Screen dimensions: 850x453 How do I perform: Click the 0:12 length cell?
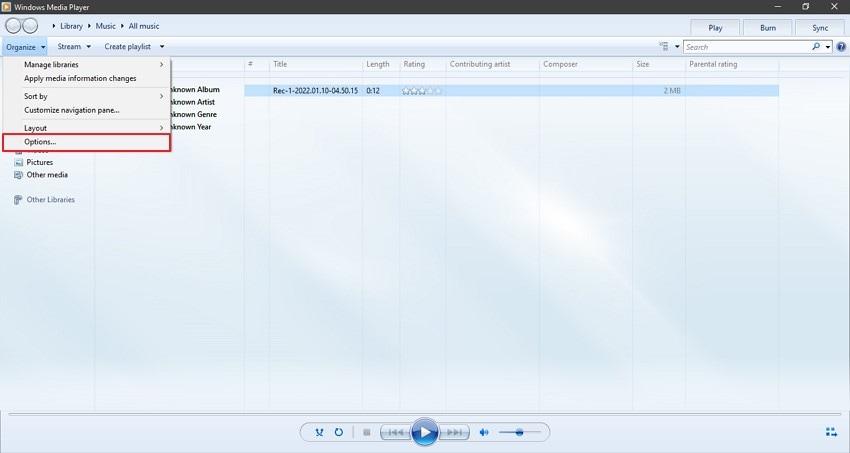(x=373, y=91)
